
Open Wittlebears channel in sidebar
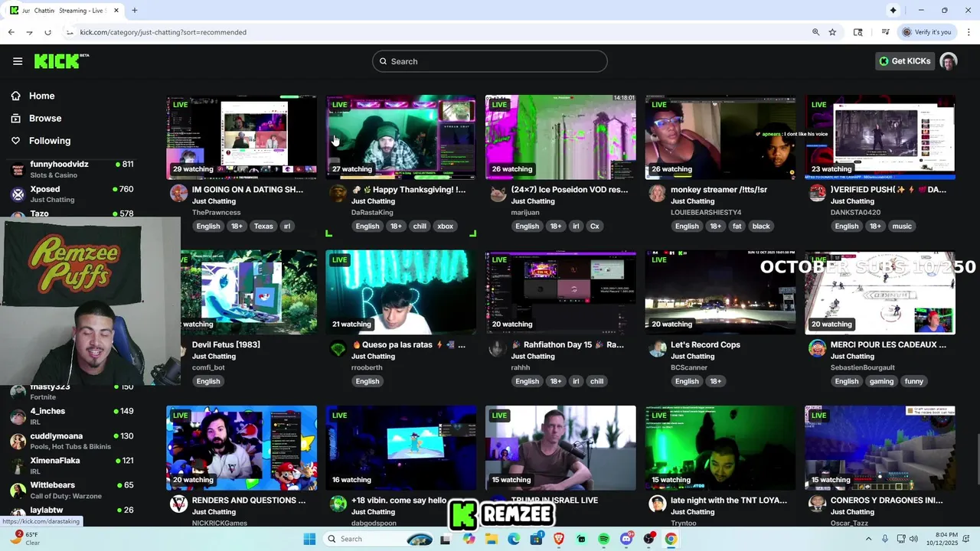click(73, 490)
